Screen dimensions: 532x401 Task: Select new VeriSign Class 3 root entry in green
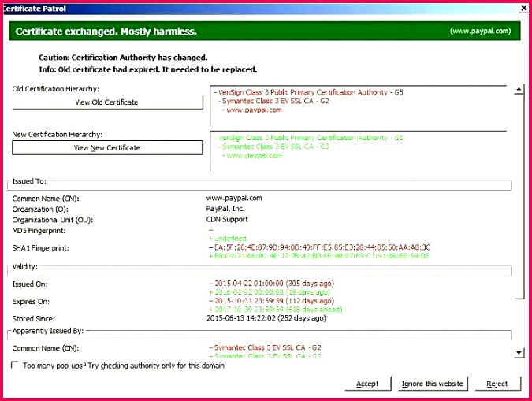(309, 138)
